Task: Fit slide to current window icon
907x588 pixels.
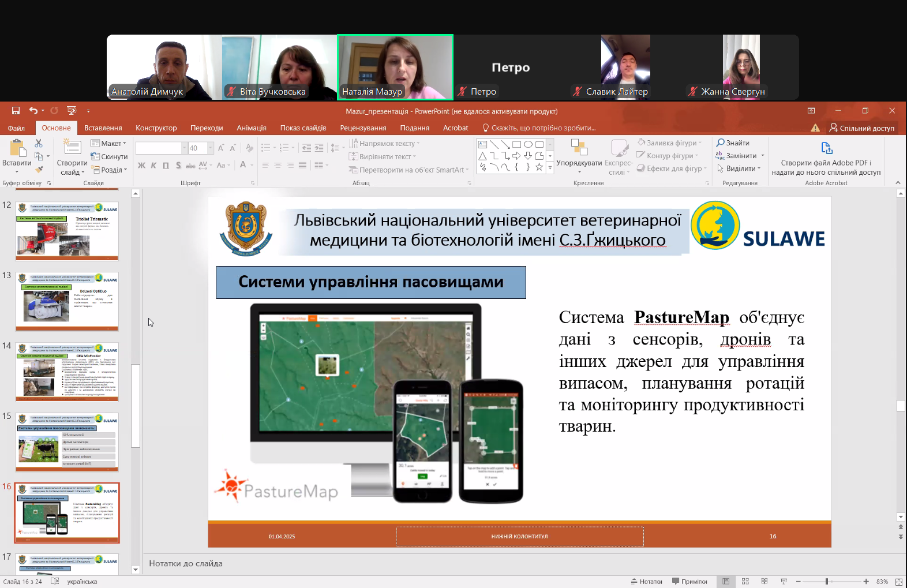Action: [898, 582]
